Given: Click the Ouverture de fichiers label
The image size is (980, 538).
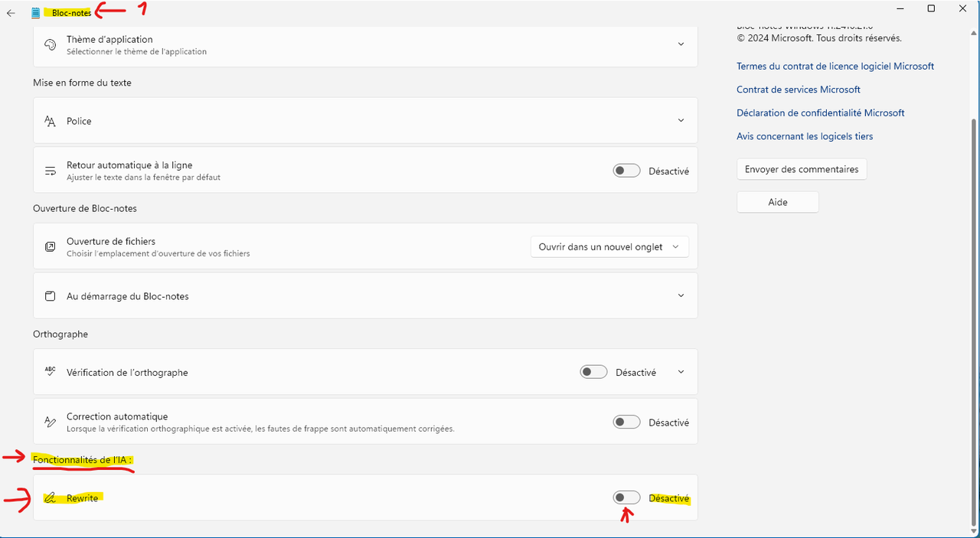Looking at the screenshot, I should tap(111, 241).
